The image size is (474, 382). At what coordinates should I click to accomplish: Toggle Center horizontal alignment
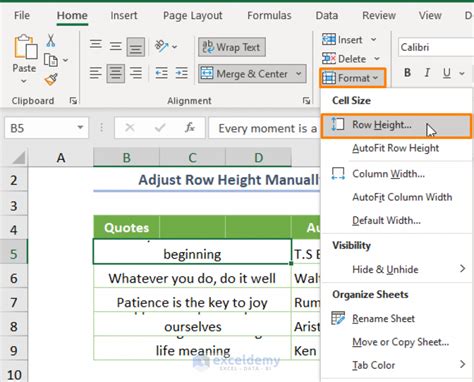click(x=116, y=73)
